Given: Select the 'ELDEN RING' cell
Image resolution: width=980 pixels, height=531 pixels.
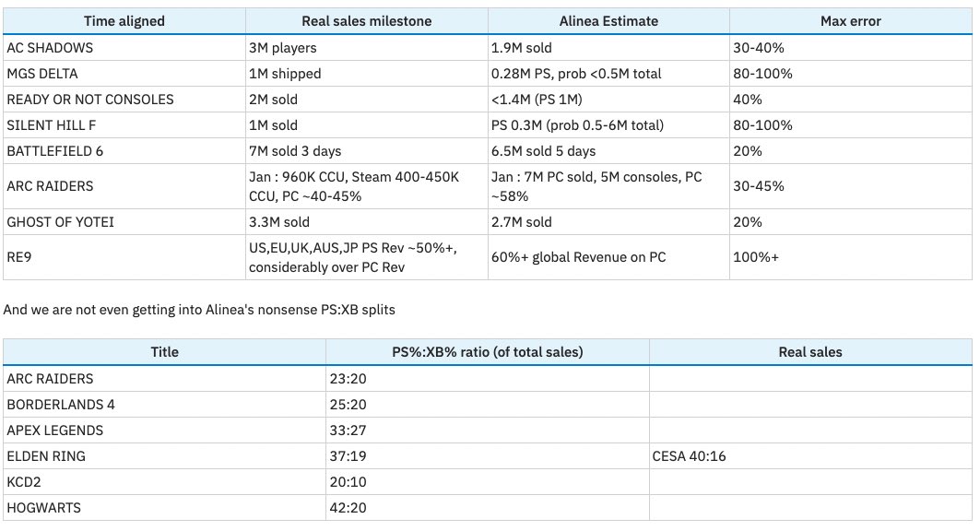Looking at the screenshot, I should point(164,456).
